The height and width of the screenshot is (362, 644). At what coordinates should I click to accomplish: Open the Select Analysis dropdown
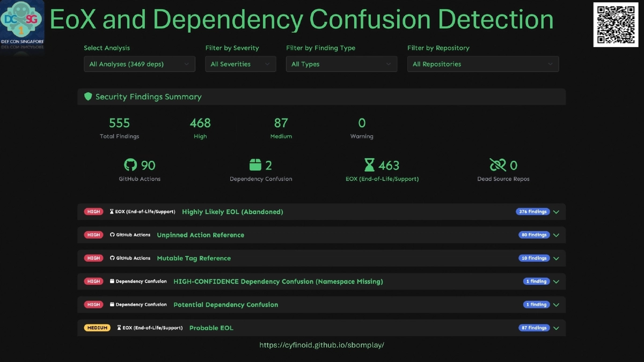tap(139, 63)
